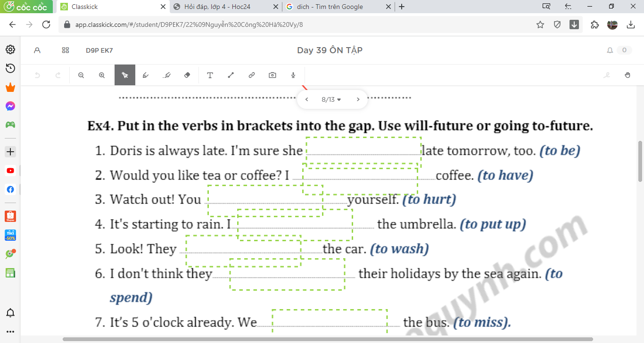
Task: Select the line drawing tool
Action: 231,75
